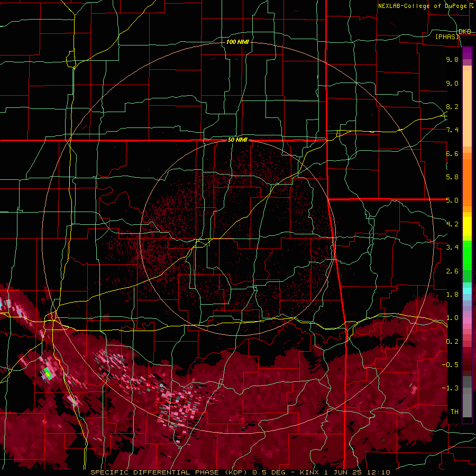Click the 4.2 scale value
The image size is (476, 476).
pos(452,224)
